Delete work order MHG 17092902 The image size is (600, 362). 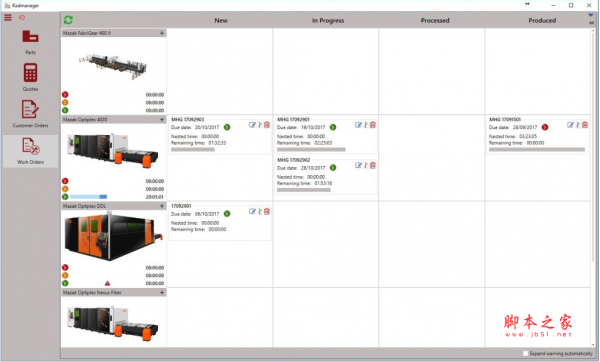click(x=373, y=166)
